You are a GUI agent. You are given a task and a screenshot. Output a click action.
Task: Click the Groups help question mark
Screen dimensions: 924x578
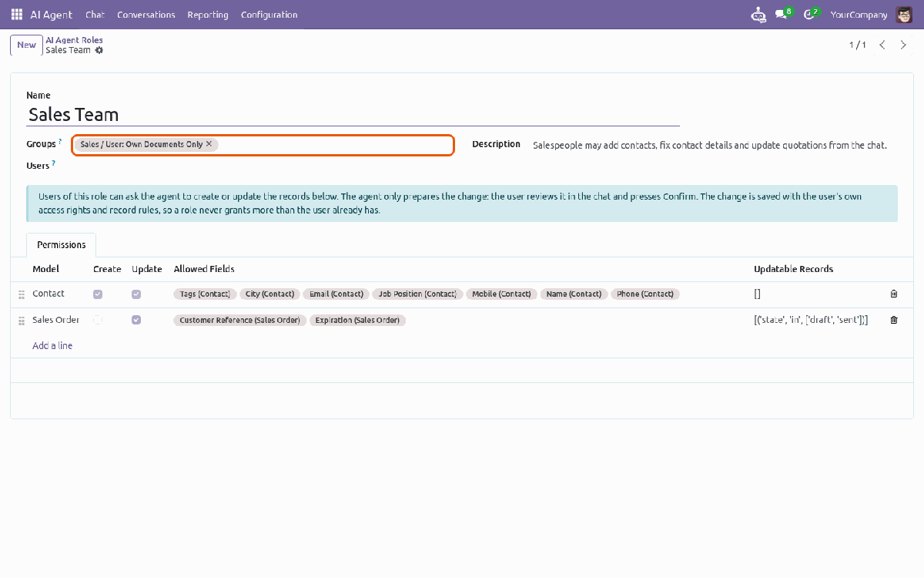(60, 142)
